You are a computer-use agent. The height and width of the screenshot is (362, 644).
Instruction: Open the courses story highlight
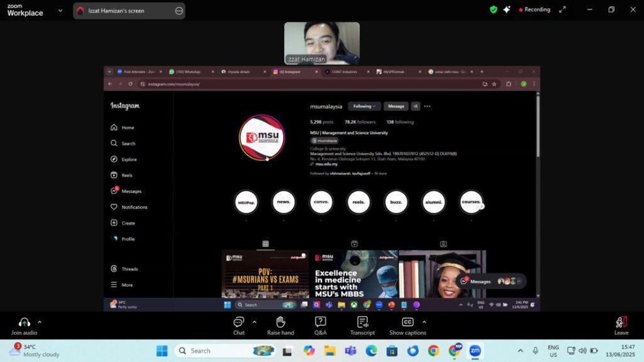[x=471, y=202]
